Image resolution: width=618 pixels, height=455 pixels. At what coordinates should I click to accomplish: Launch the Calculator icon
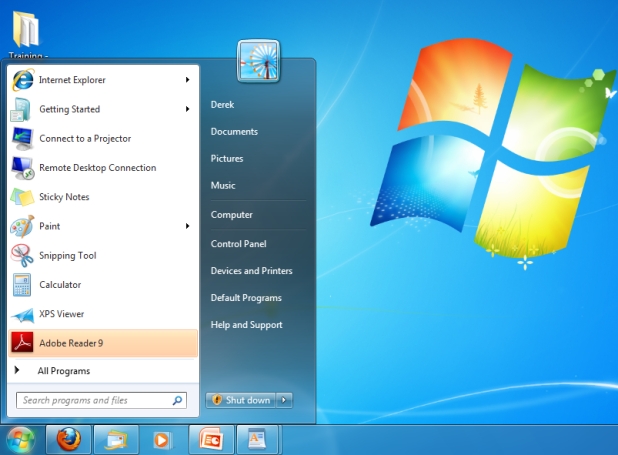(x=22, y=285)
